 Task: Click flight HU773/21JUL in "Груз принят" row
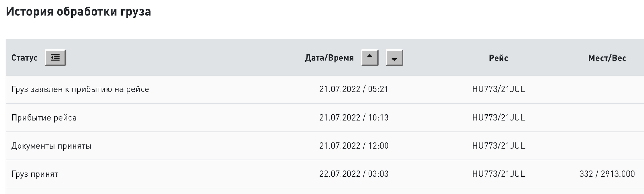pyautogui.click(x=498, y=174)
